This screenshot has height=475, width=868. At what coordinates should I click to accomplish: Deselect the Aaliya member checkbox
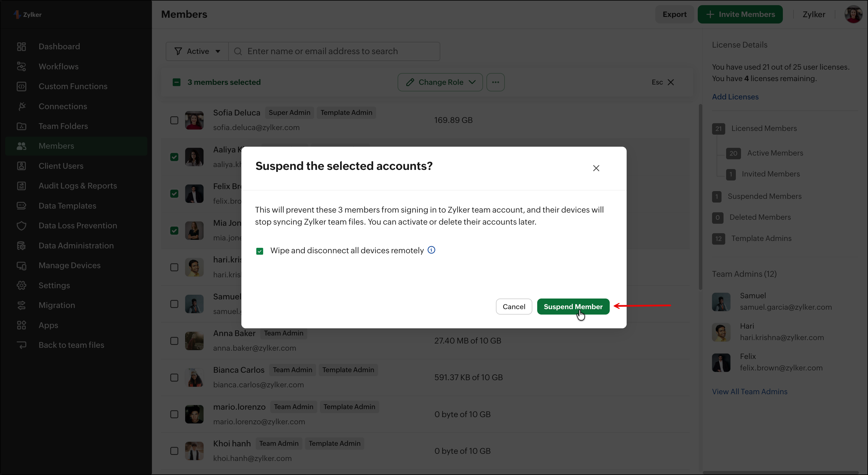[x=174, y=157]
